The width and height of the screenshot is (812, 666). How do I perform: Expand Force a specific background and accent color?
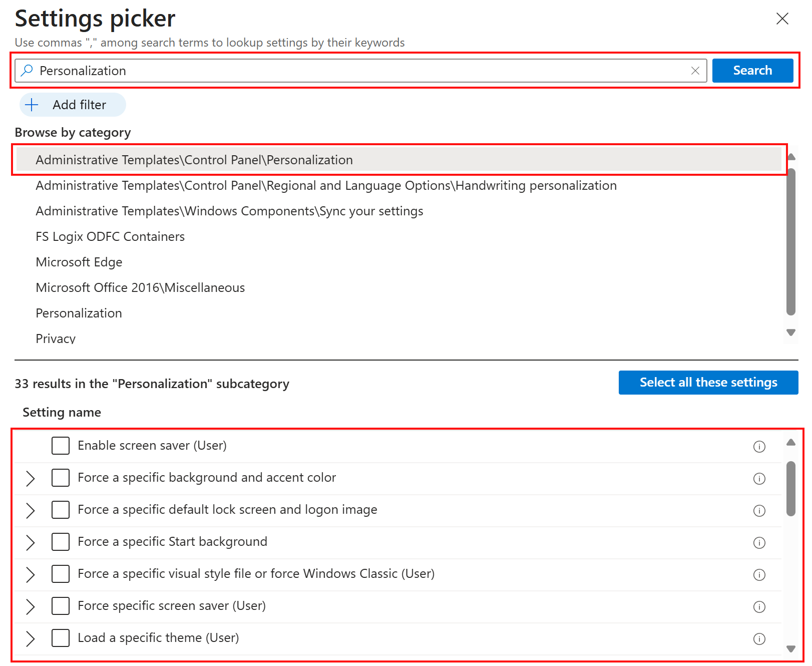30,478
